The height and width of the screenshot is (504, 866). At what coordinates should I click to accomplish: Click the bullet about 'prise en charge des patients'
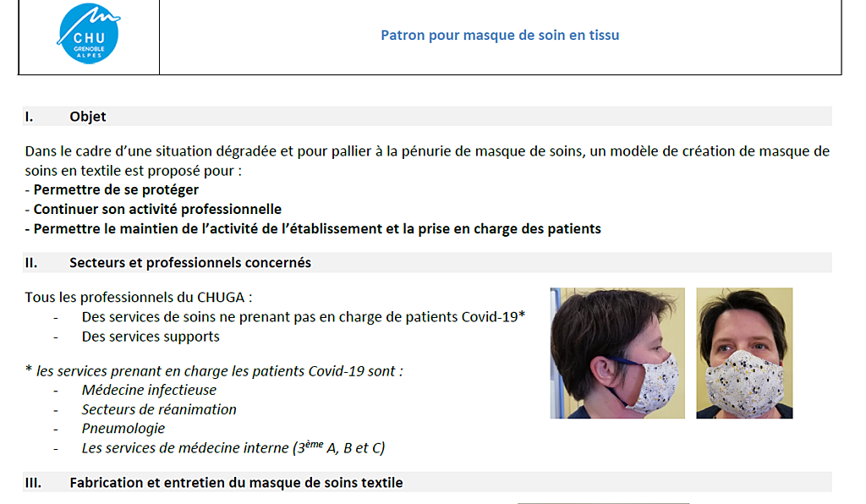pos(313,229)
